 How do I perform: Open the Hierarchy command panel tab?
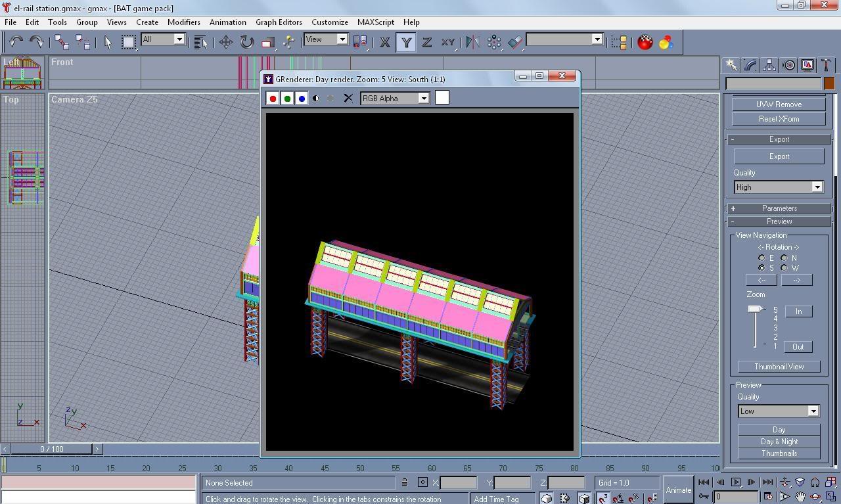pos(769,65)
